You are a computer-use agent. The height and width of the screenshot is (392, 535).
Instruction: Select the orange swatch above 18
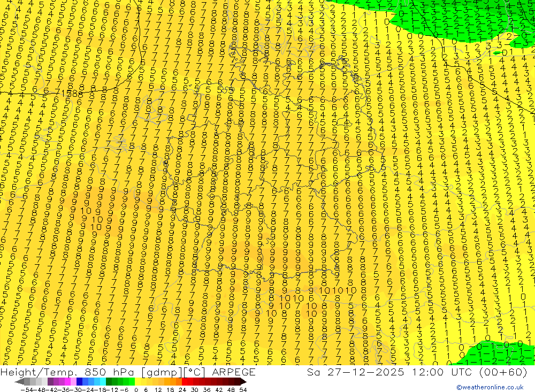[x=173, y=381]
